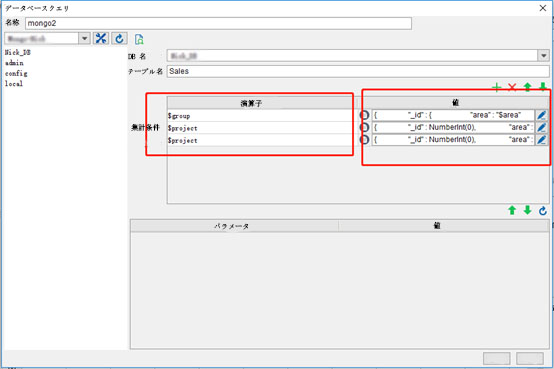Screen dimensions: 554x369
Task: Refresh the database list next to connection dropdown
Action: [119, 38]
